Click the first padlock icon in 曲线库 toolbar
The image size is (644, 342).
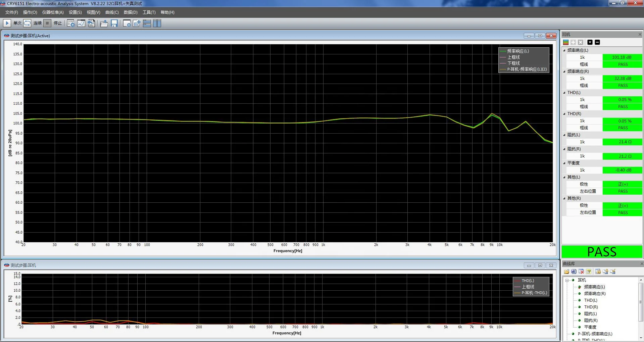(x=598, y=272)
